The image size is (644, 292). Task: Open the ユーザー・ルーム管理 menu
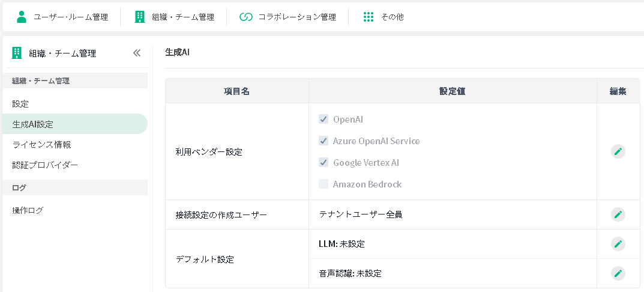[x=71, y=17]
